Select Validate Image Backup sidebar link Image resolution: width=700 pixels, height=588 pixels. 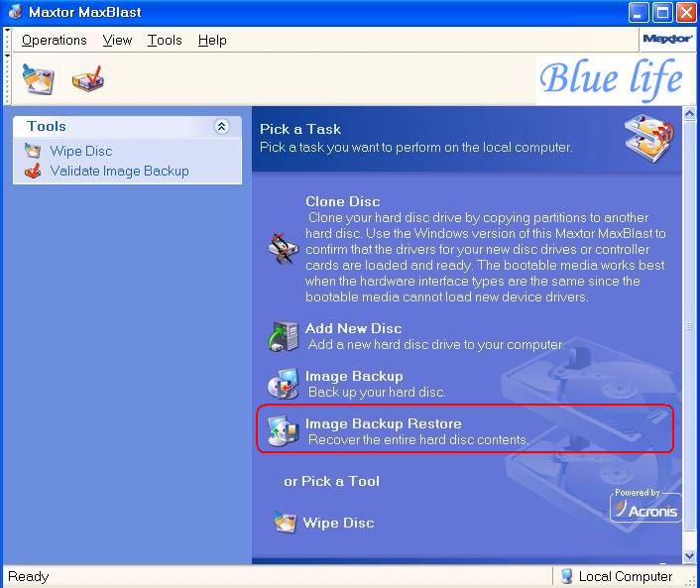(119, 171)
